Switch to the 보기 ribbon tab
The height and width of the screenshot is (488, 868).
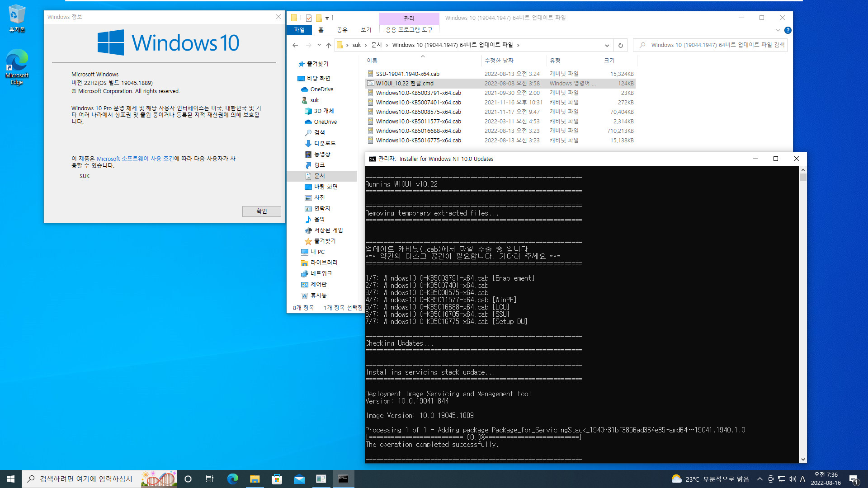pyautogui.click(x=366, y=30)
